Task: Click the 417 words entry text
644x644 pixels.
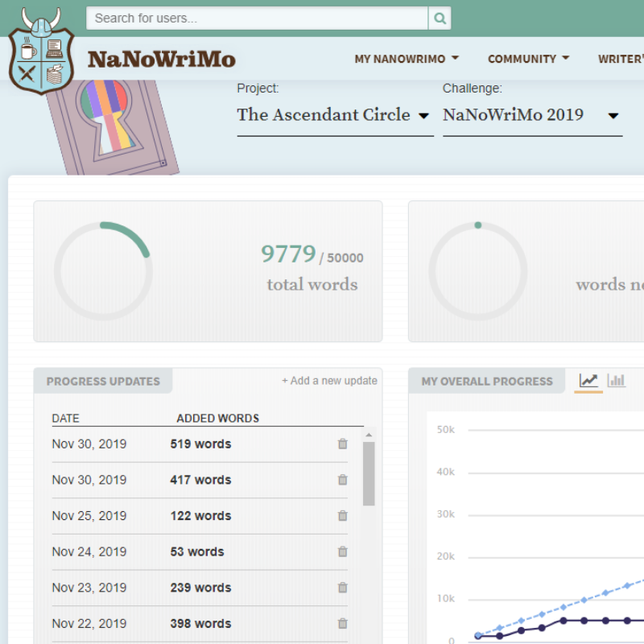Action: 200,480
